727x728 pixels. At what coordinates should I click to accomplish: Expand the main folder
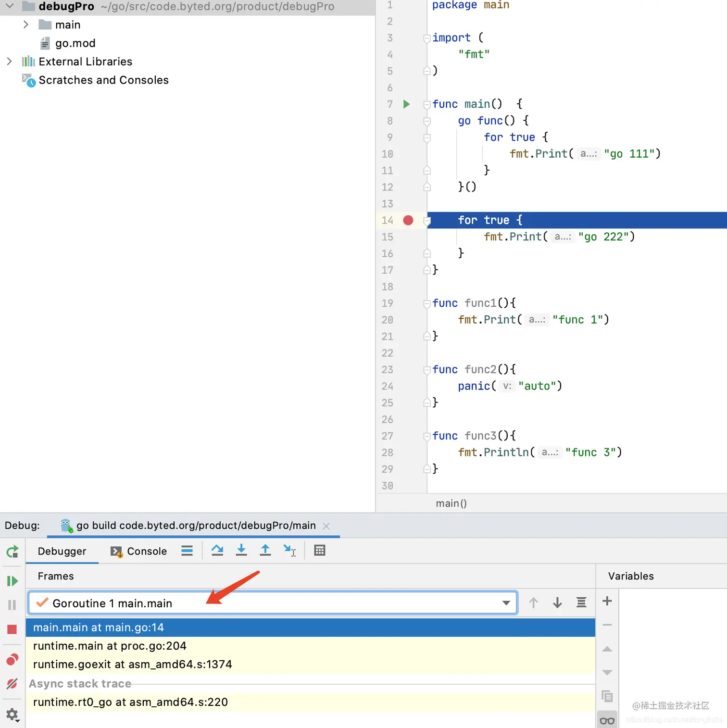click(x=26, y=25)
